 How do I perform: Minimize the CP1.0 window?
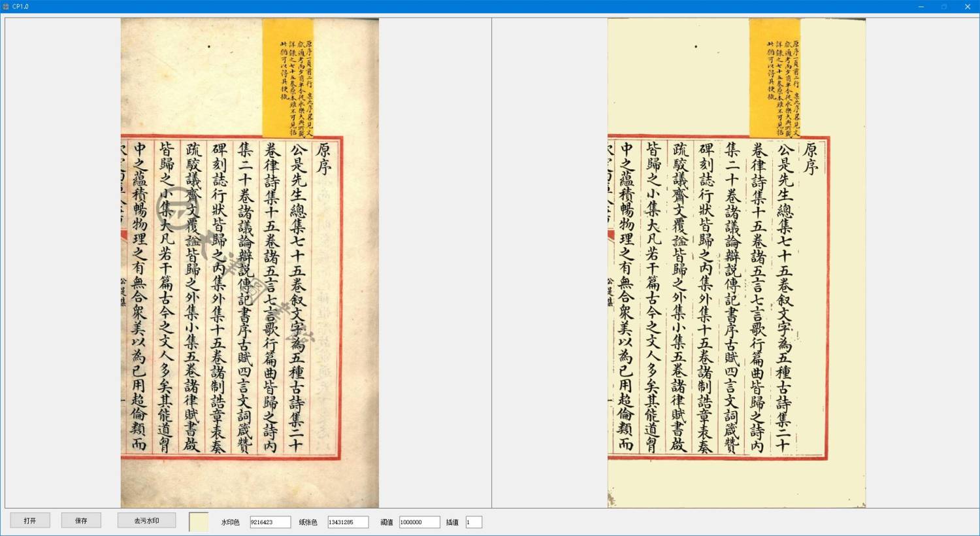[x=921, y=7]
